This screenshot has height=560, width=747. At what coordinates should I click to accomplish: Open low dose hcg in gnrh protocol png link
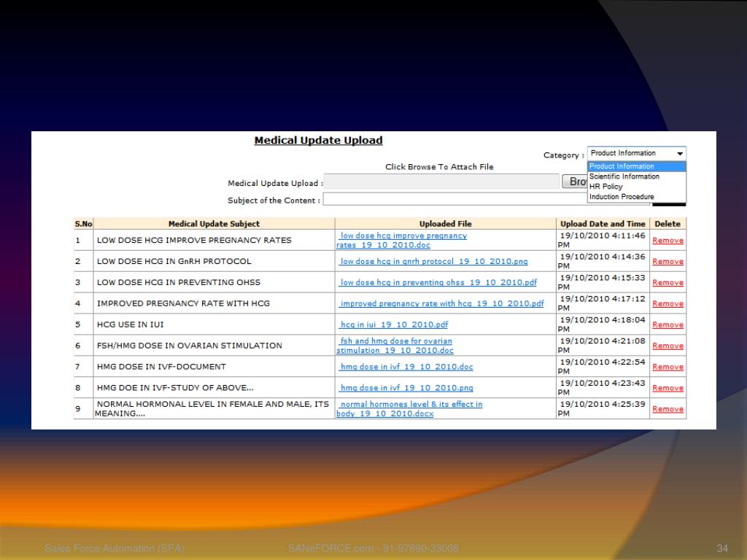433,262
